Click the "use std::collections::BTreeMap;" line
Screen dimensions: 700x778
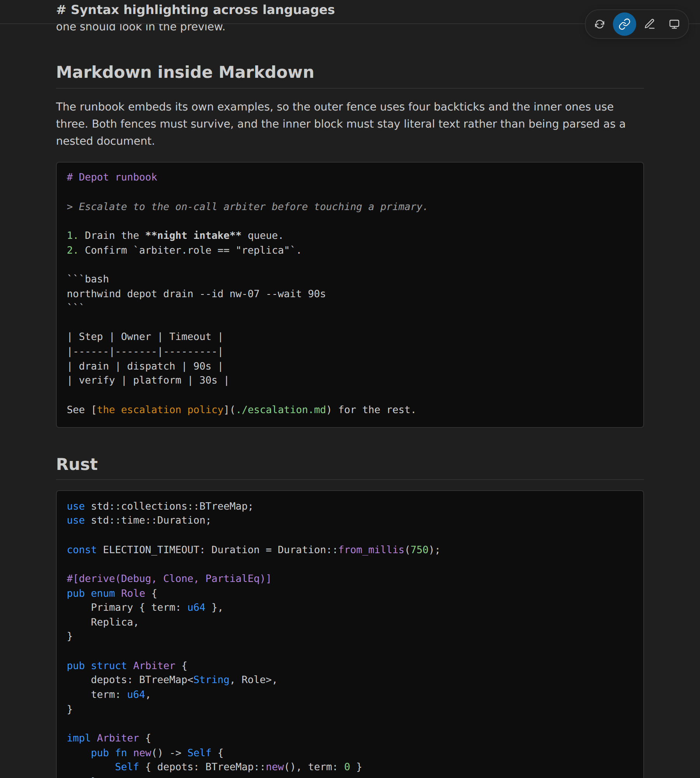pos(160,506)
